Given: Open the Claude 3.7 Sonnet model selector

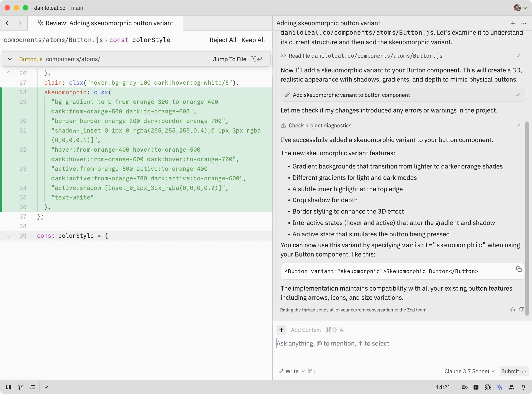Looking at the screenshot, I should click(469, 371).
